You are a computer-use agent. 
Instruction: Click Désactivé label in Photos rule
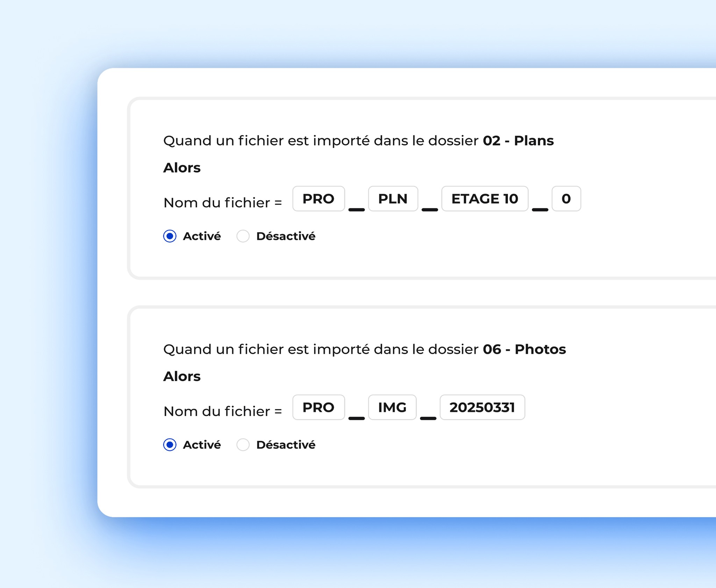coord(286,445)
